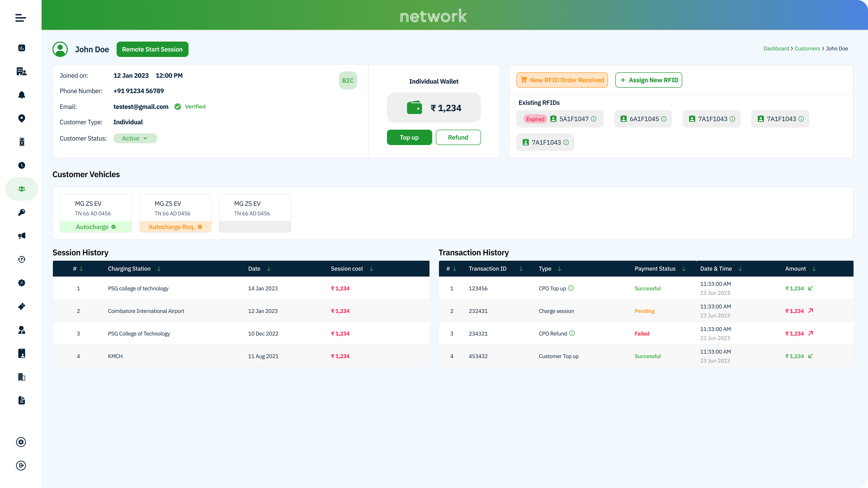The image size is (868, 488).
Task: Click John Doe's profile avatar icon
Action: tap(60, 49)
